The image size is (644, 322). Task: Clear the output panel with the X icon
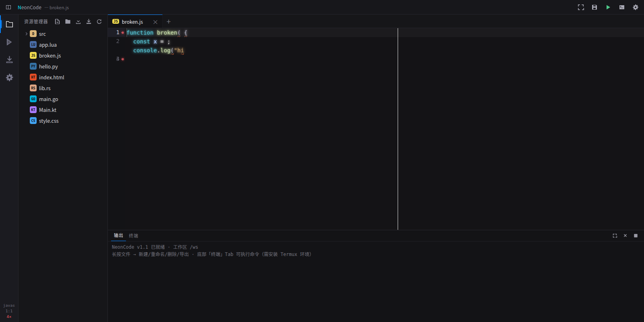(x=625, y=236)
